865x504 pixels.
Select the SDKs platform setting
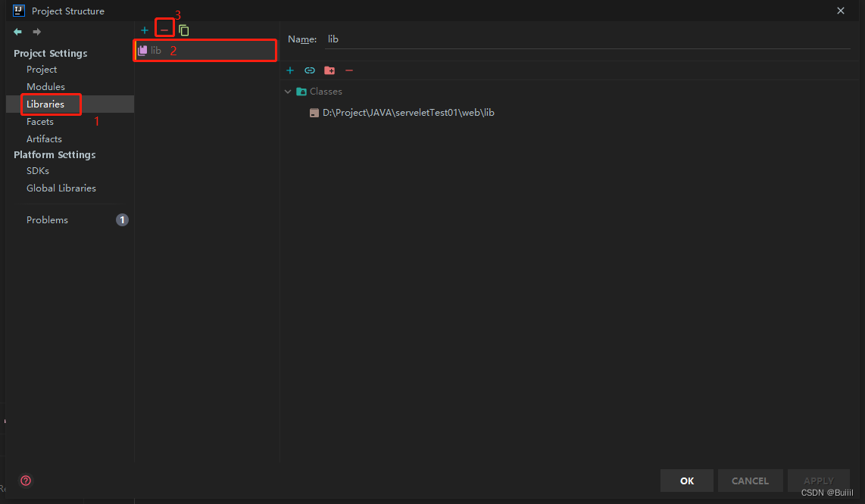point(37,170)
